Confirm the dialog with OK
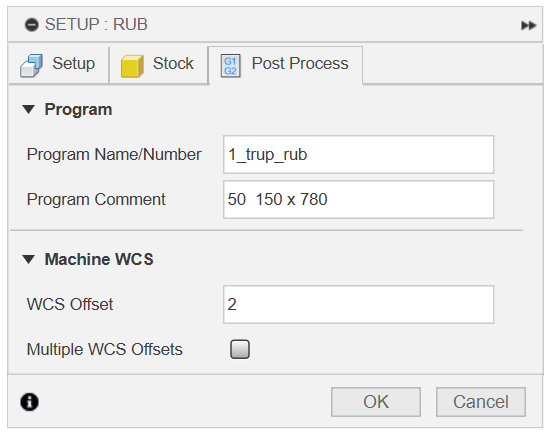This screenshot has height=435, width=546. click(376, 402)
